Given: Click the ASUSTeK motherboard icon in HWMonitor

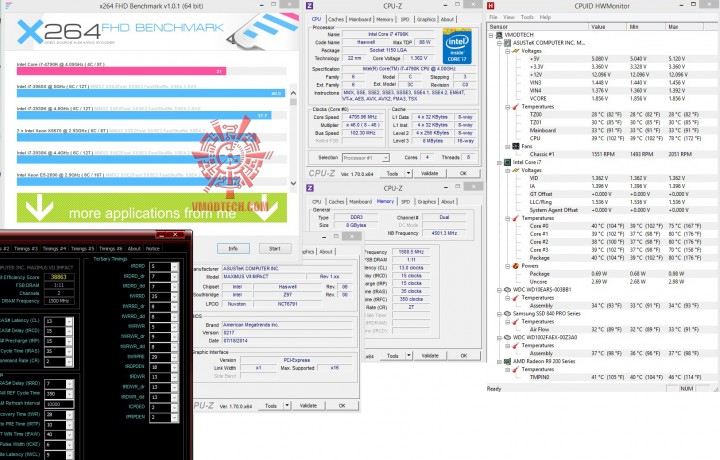Looking at the screenshot, I should point(507,43).
